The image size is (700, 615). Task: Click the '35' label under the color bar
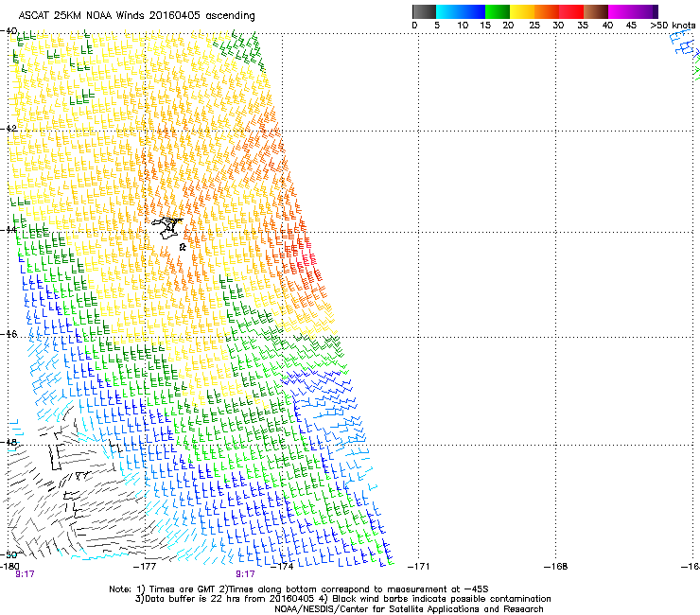tap(583, 25)
